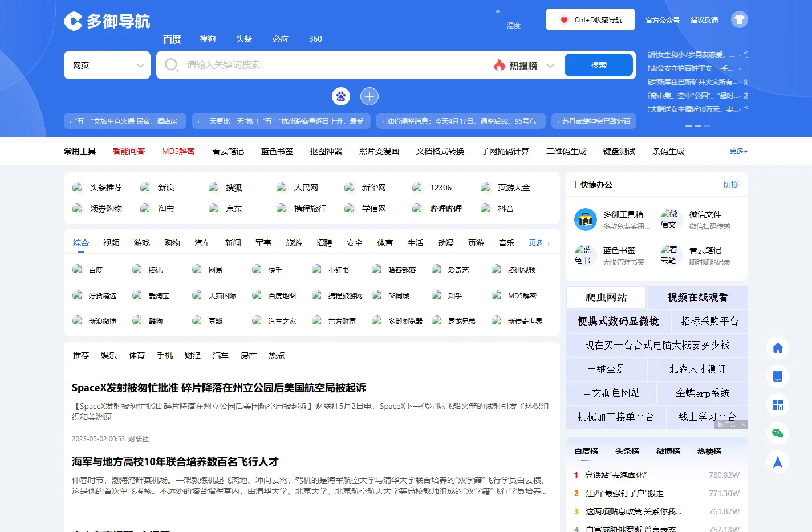
Task: Open the 海军与地方高校 news headline
Action: (x=175, y=462)
